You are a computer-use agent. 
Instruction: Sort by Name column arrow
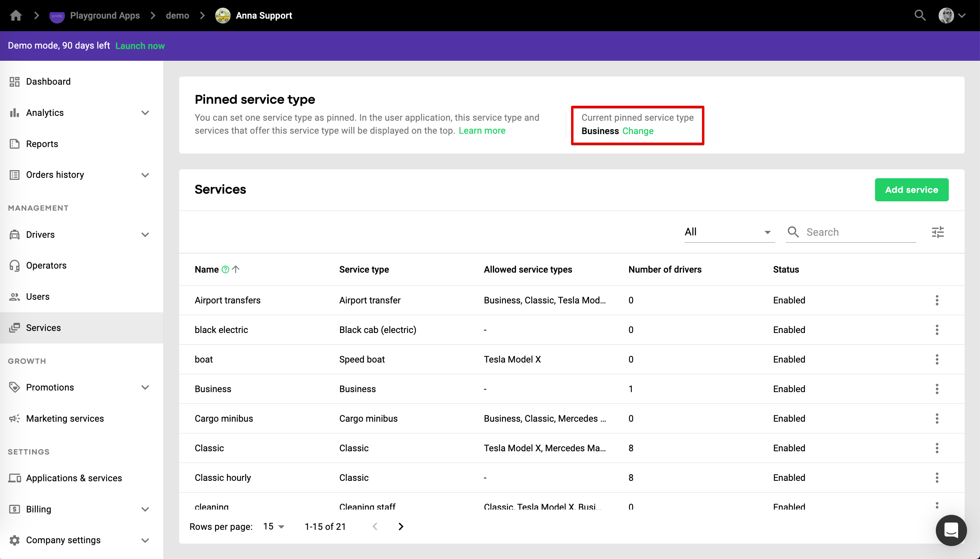coord(236,269)
